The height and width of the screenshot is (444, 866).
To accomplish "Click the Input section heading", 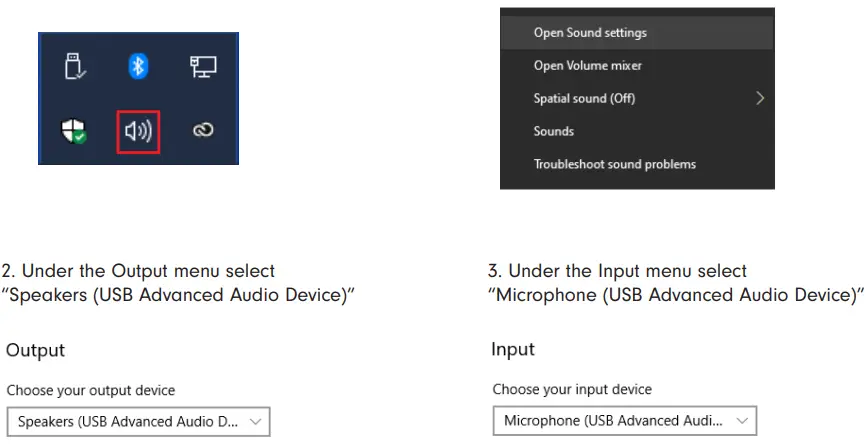I will click(513, 349).
